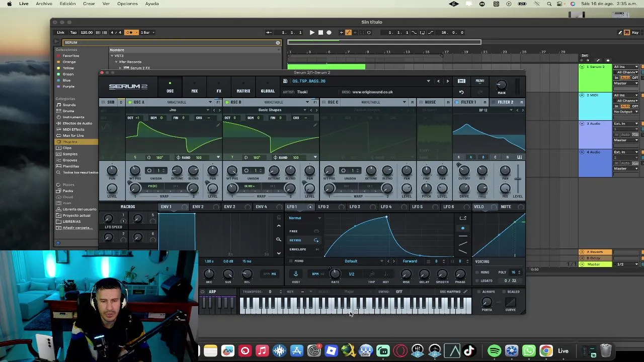The height and width of the screenshot is (362, 644).
Task: Open Google Chrome from the Dock
Action: (x=546, y=351)
